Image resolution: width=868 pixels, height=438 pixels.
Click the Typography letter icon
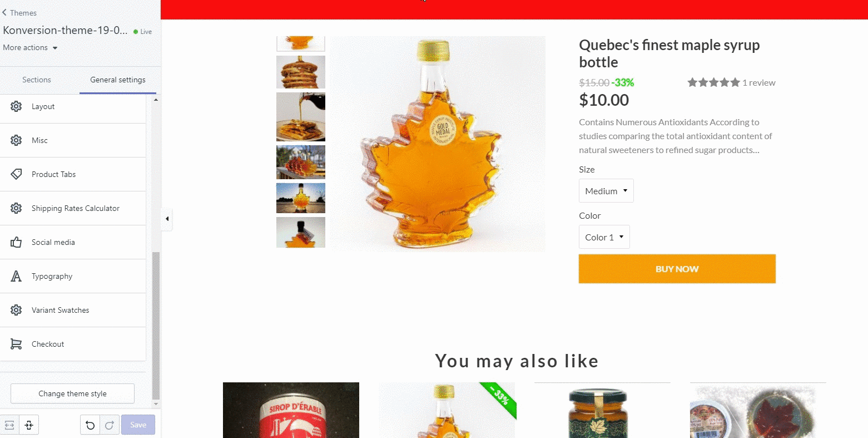[16, 276]
